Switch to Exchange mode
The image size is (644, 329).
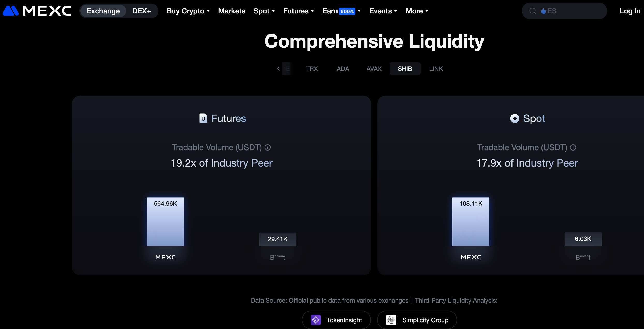point(103,11)
